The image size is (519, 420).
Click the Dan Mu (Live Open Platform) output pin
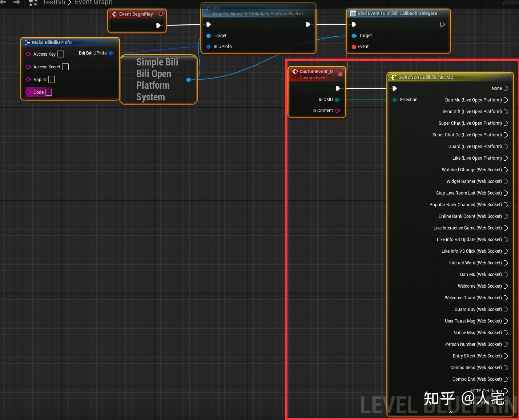506,100
